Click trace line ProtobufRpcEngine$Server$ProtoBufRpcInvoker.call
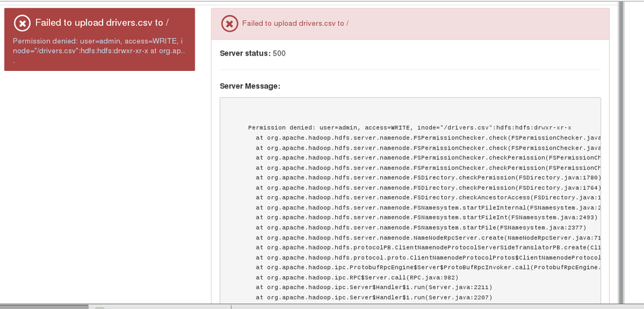 (429, 268)
